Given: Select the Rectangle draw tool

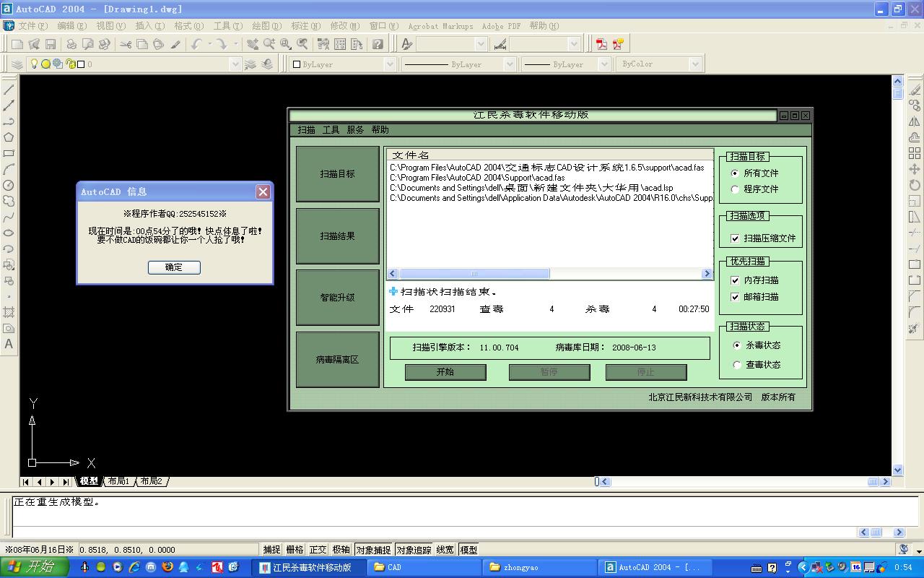Looking at the screenshot, I should (x=9, y=153).
